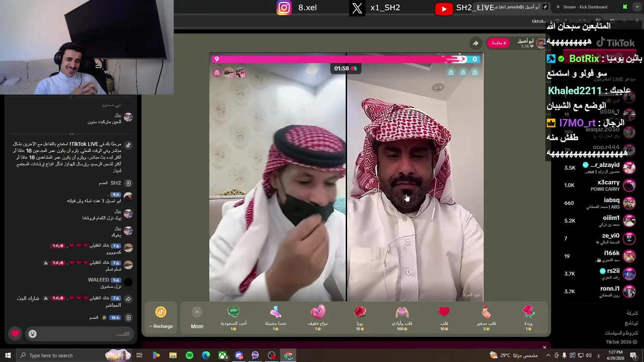This screenshot has height=362, width=644.
Task: Open Spotify from the taskbar
Action: pyautogui.click(x=189, y=355)
